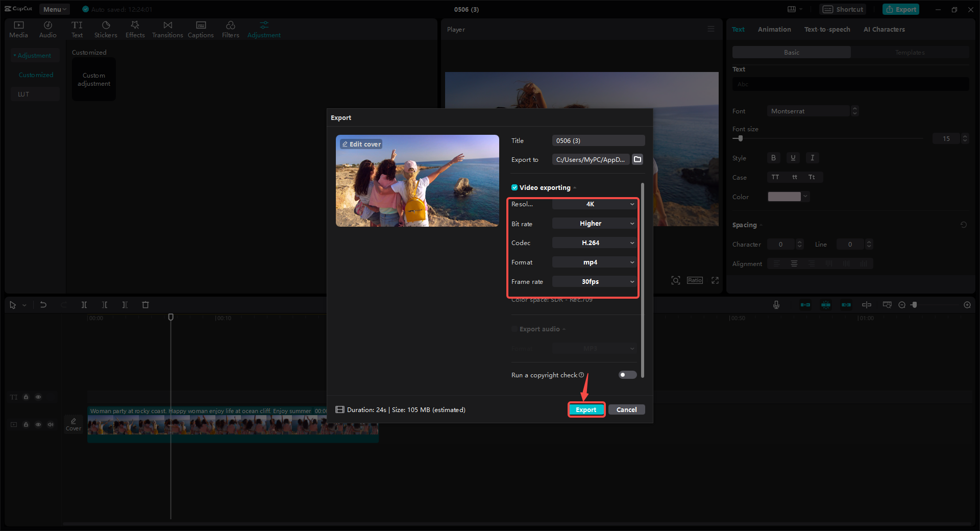Open the Stickers panel
This screenshot has height=531, width=980.
coord(106,28)
